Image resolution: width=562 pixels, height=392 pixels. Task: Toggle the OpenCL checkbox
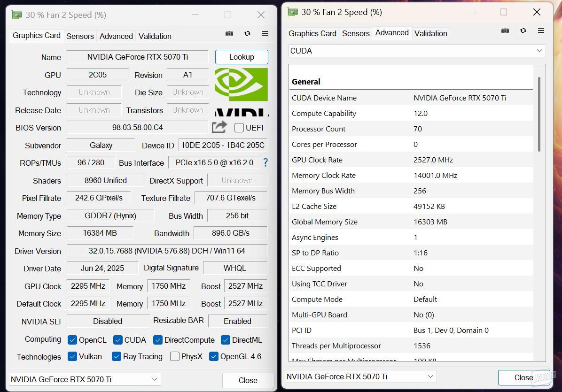tap(72, 340)
